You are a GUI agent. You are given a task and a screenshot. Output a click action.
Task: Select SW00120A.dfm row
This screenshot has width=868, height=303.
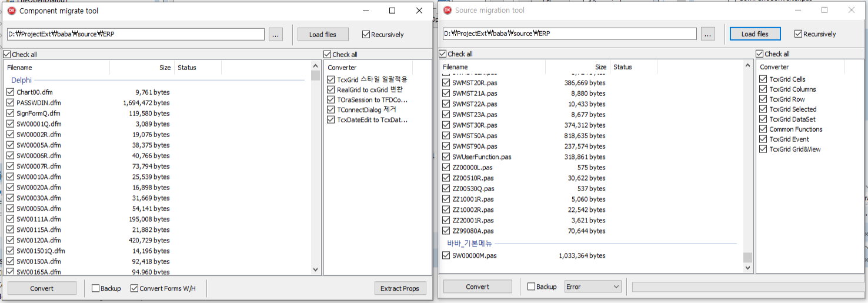click(x=157, y=241)
